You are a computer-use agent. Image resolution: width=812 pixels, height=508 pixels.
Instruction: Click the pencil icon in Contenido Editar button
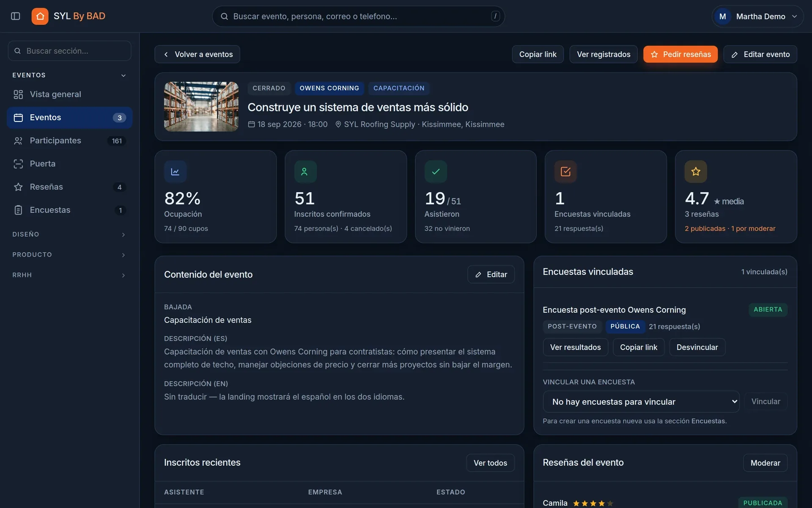tap(478, 275)
